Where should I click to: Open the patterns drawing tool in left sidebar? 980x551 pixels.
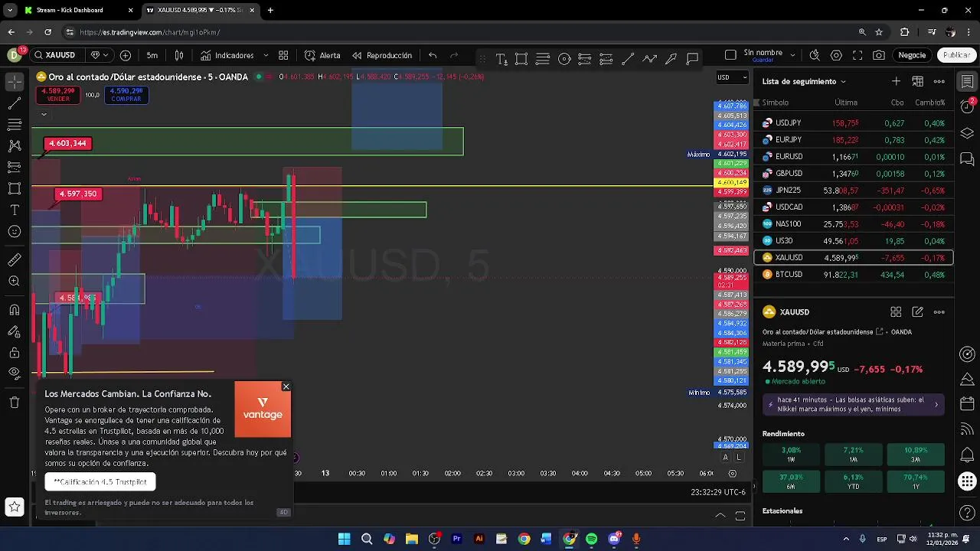(x=14, y=145)
